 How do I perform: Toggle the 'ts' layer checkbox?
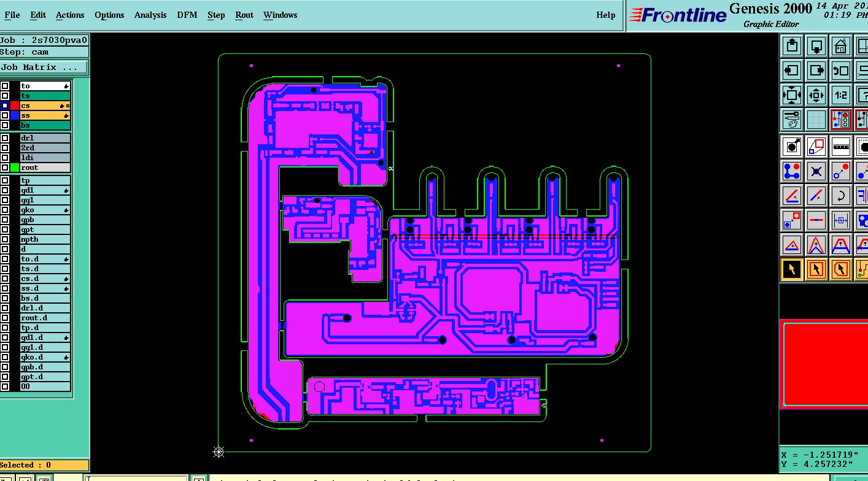click(x=5, y=96)
